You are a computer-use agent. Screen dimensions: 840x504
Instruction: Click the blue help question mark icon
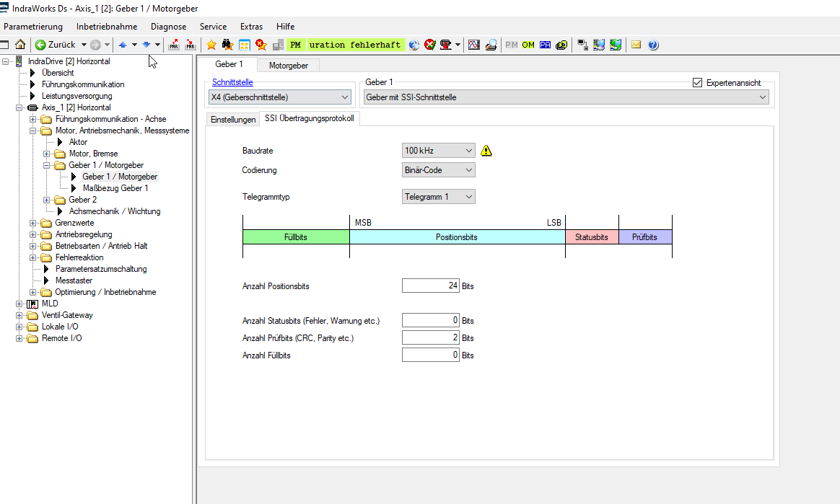(x=653, y=45)
